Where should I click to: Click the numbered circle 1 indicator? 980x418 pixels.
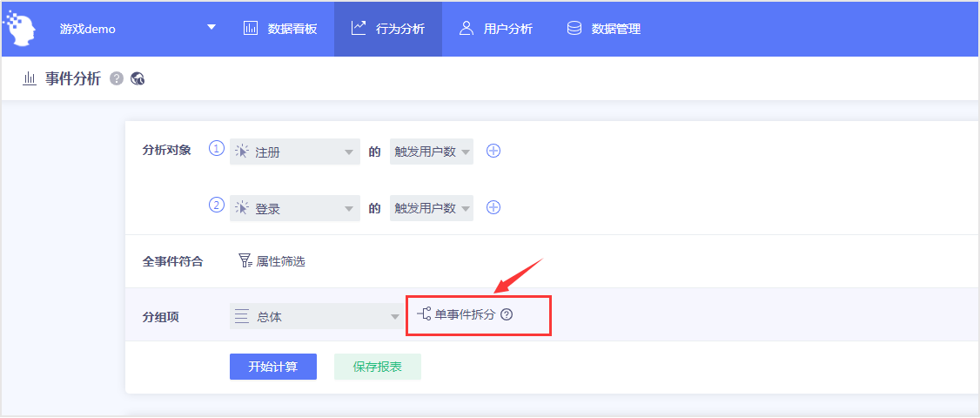coord(216,149)
